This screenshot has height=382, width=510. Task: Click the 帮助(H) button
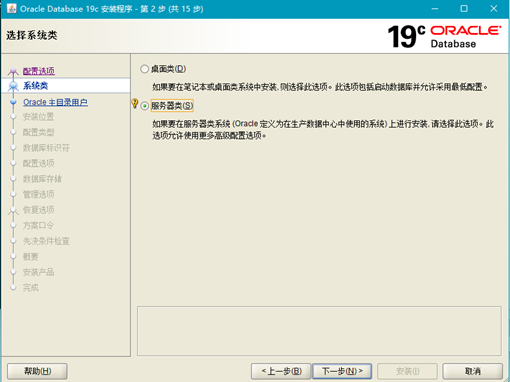pyautogui.click(x=37, y=371)
